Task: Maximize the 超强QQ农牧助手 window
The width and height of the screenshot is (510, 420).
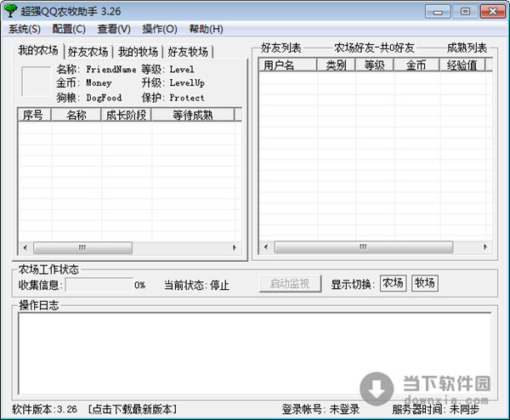Action: click(465, 12)
